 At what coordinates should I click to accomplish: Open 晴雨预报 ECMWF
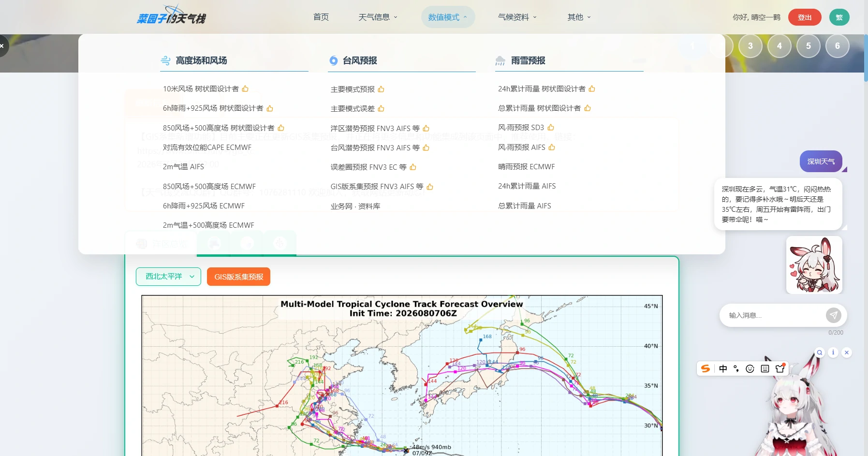(x=526, y=166)
